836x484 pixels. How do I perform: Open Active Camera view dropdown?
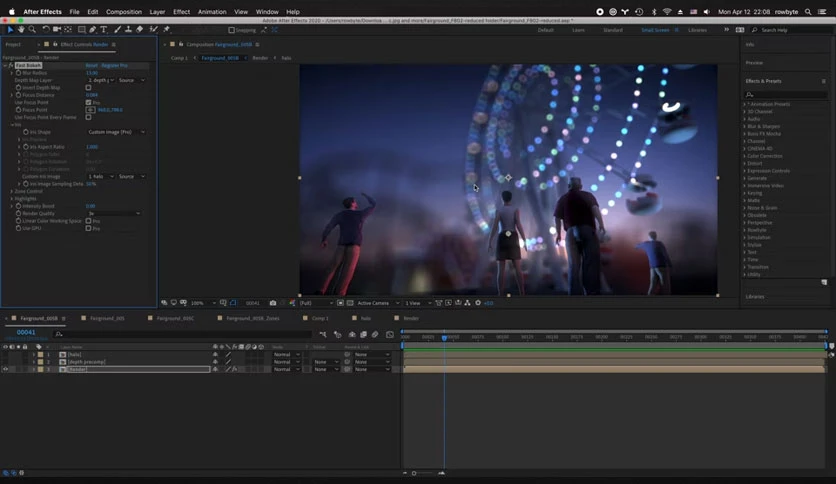pos(377,303)
